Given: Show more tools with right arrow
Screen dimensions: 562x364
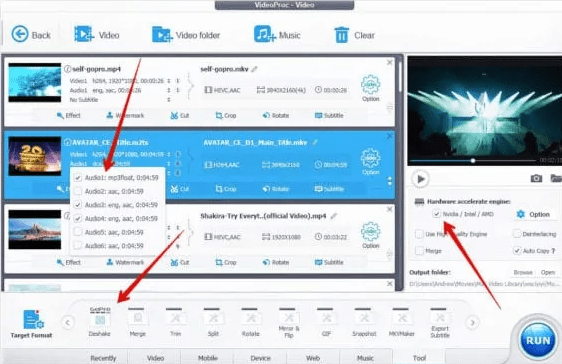Looking at the screenshot, I should [x=472, y=322].
